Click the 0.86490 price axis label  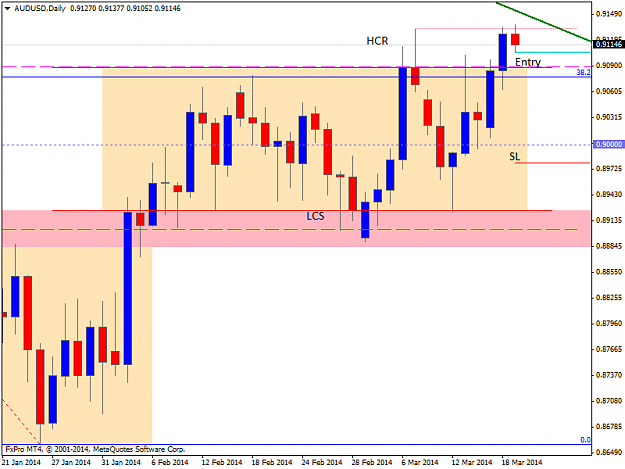coord(609,453)
